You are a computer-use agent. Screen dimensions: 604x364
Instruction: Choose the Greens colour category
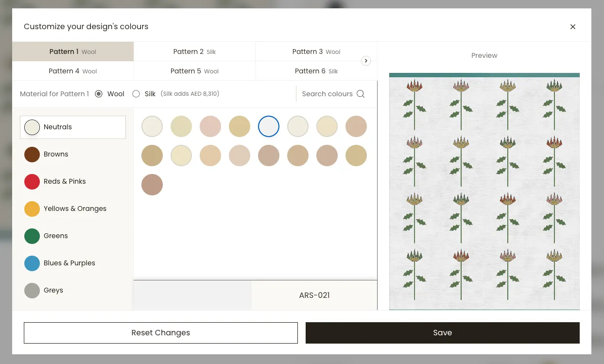click(x=73, y=236)
